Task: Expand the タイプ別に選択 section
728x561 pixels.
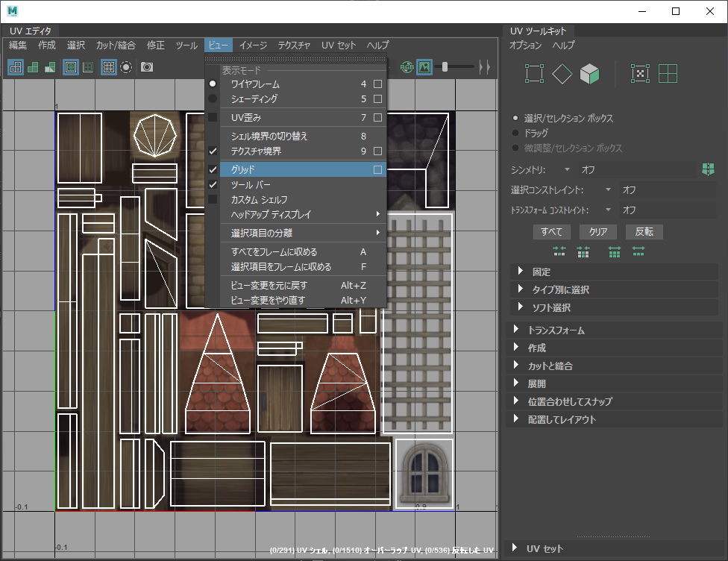Action: click(x=521, y=289)
